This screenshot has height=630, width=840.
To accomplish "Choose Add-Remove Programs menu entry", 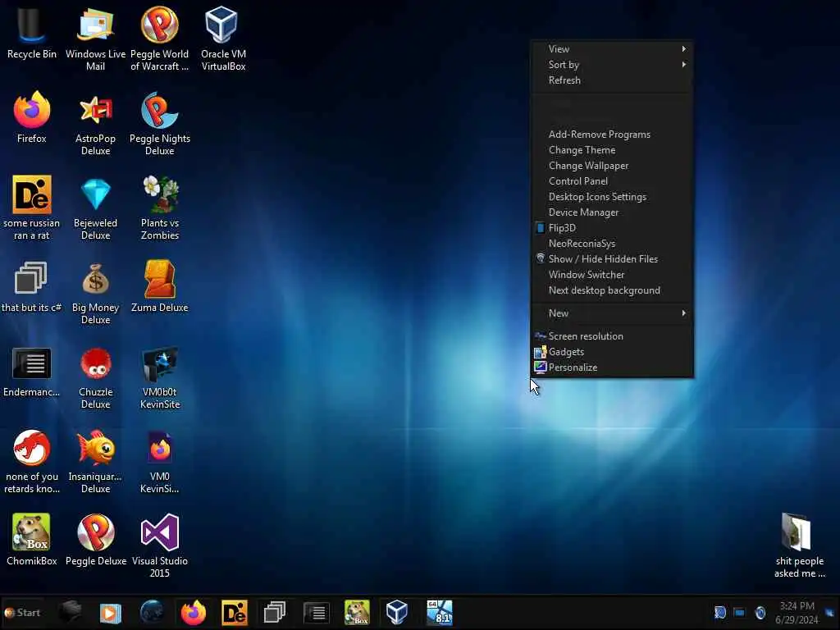I will (612, 135).
